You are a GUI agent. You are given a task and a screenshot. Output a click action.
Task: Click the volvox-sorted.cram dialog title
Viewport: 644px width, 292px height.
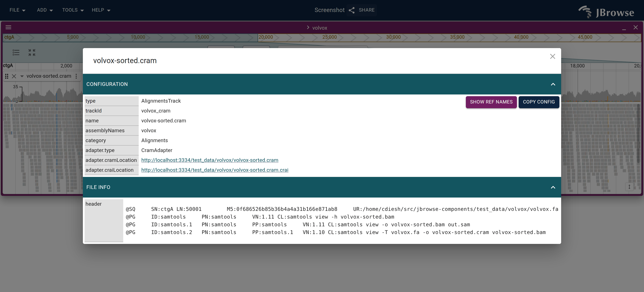click(x=125, y=61)
